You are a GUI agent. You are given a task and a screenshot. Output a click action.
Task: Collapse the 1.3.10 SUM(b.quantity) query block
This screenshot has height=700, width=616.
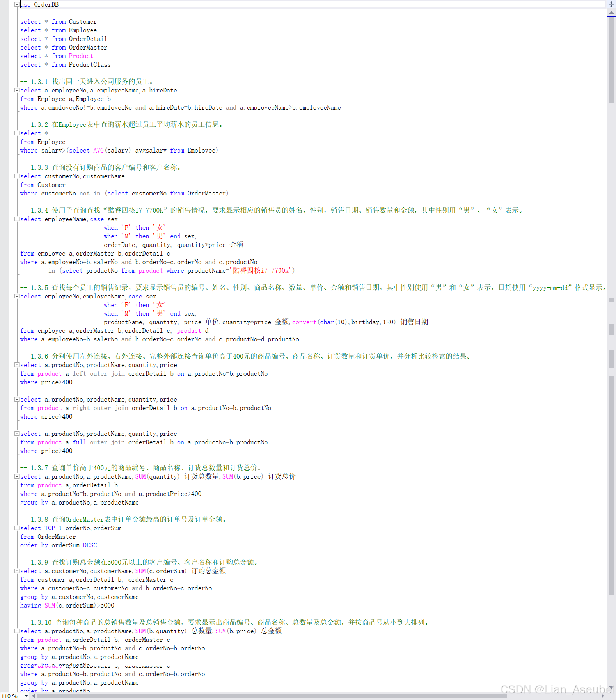17,631
